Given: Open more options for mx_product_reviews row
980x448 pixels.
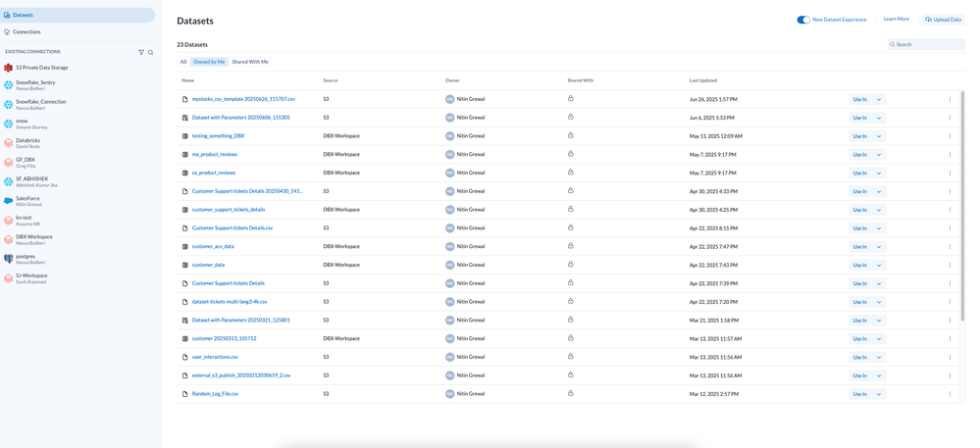Looking at the screenshot, I should tap(950, 154).
